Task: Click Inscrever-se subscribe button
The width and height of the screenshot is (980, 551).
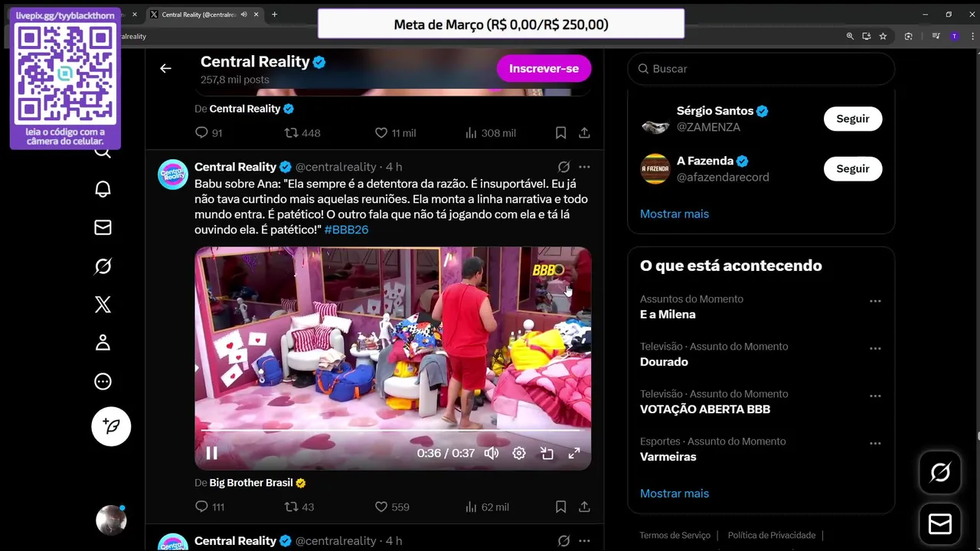Action: tap(544, 68)
